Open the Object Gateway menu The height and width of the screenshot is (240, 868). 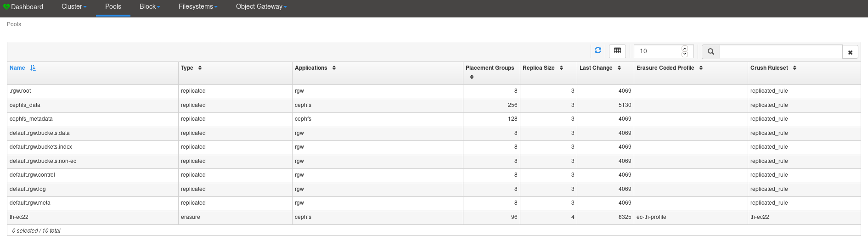261,7
